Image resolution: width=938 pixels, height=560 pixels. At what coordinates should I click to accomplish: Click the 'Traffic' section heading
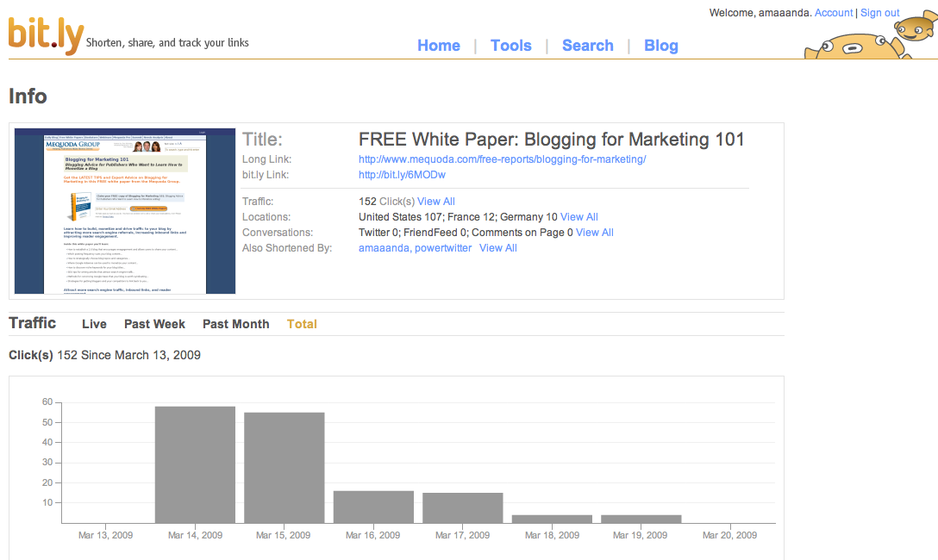(x=32, y=323)
